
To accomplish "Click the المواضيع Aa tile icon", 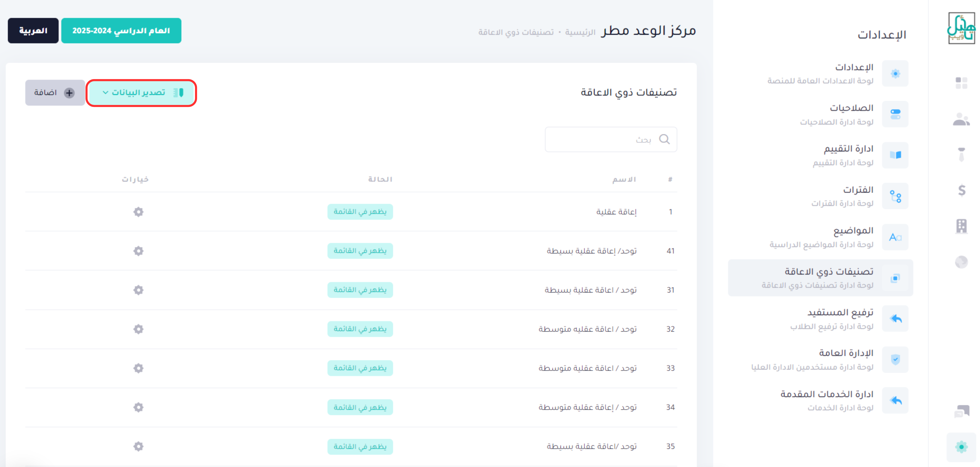I will [x=895, y=237].
